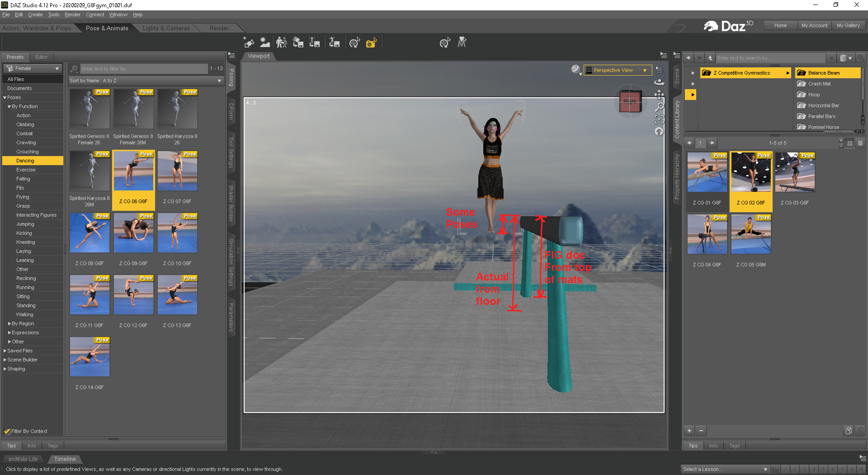Click the magnifier zoom viewport control
Viewport: 868px width, 475px height.
(x=659, y=107)
